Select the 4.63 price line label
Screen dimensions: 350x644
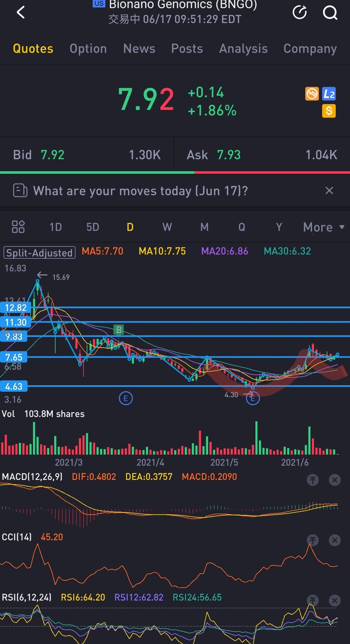pyautogui.click(x=14, y=387)
